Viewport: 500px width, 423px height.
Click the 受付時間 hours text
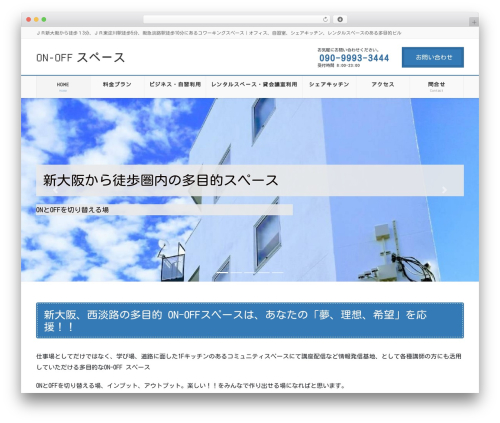[339, 66]
